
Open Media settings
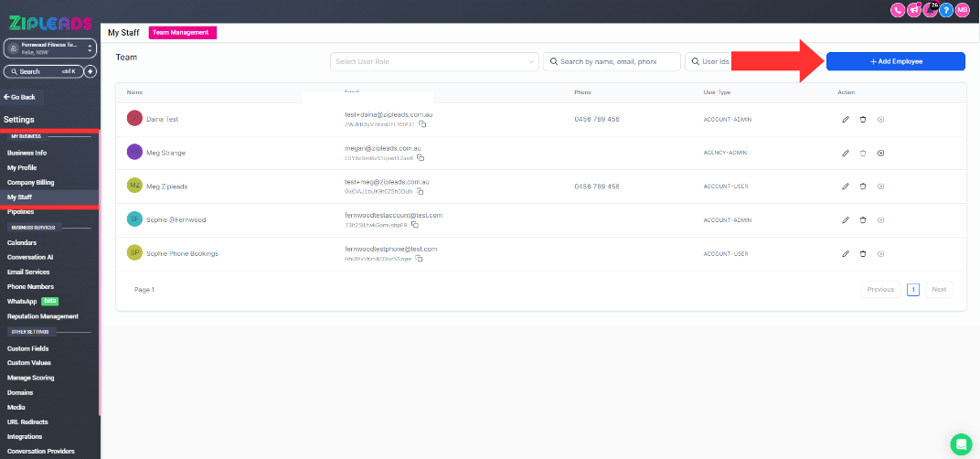coord(16,407)
